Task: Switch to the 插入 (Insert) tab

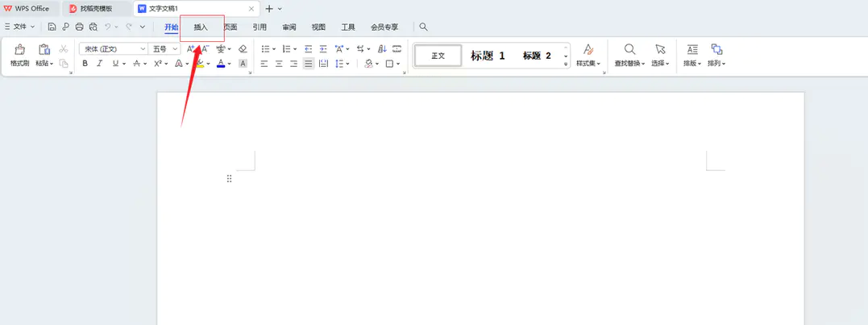Action: (x=201, y=27)
